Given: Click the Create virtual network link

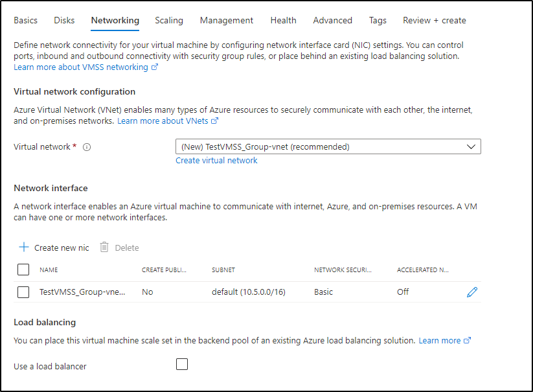Looking at the screenshot, I should tap(216, 161).
